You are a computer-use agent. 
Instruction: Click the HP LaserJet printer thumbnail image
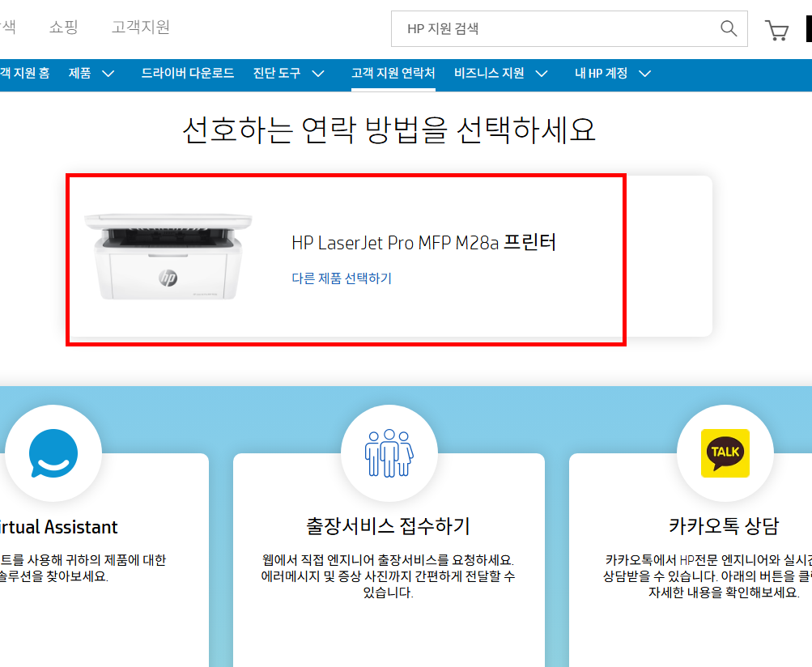coord(168,255)
